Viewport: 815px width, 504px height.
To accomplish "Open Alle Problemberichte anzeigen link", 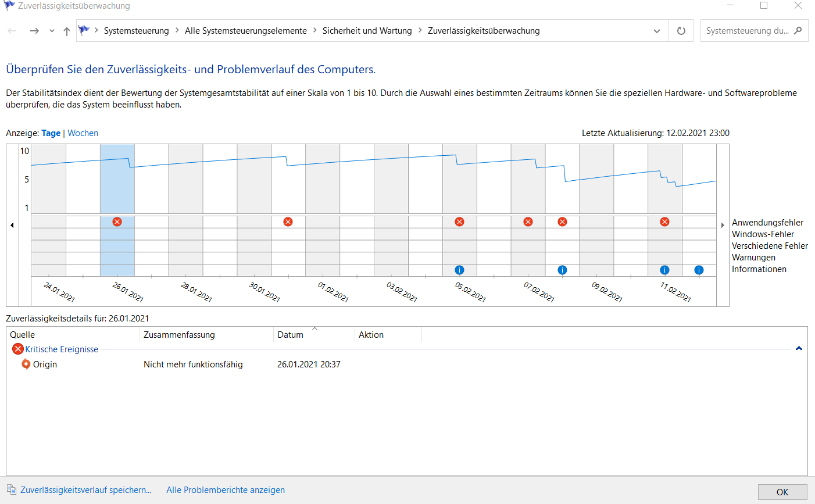I will pos(226,490).
